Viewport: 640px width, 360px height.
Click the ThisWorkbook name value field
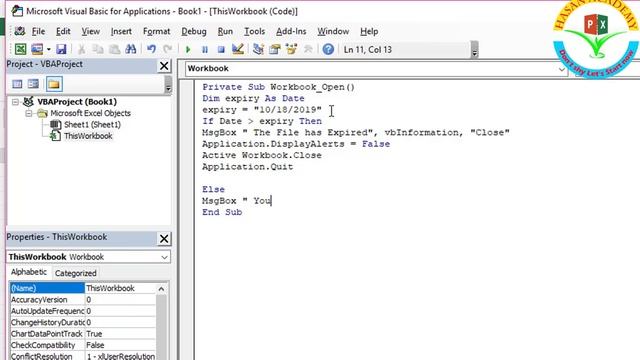(120, 288)
